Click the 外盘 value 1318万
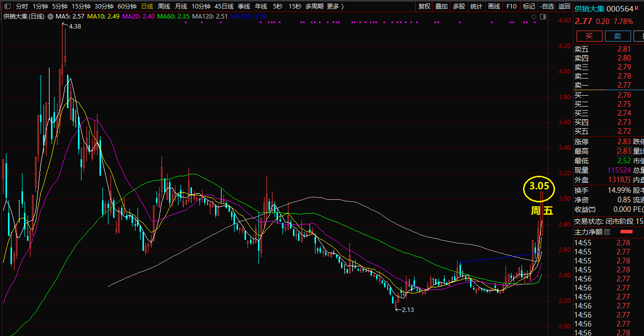Image resolution: width=644 pixels, height=336 pixels. tap(620, 180)
